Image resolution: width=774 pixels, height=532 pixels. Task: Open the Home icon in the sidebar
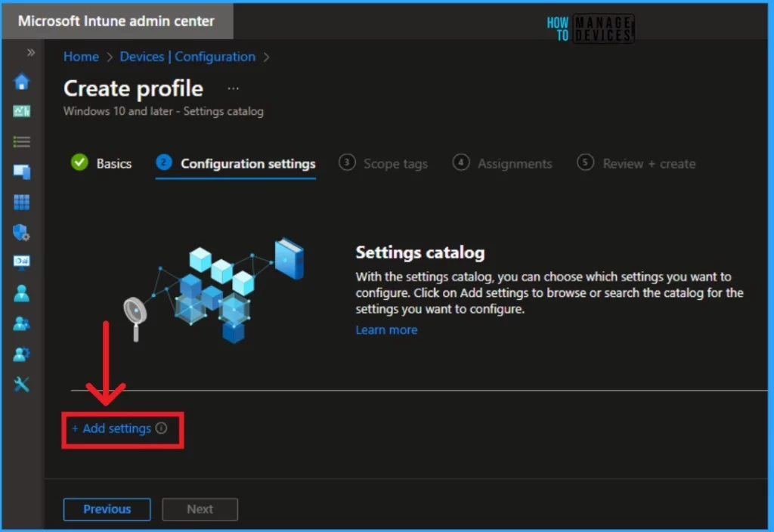coord(21,82)
